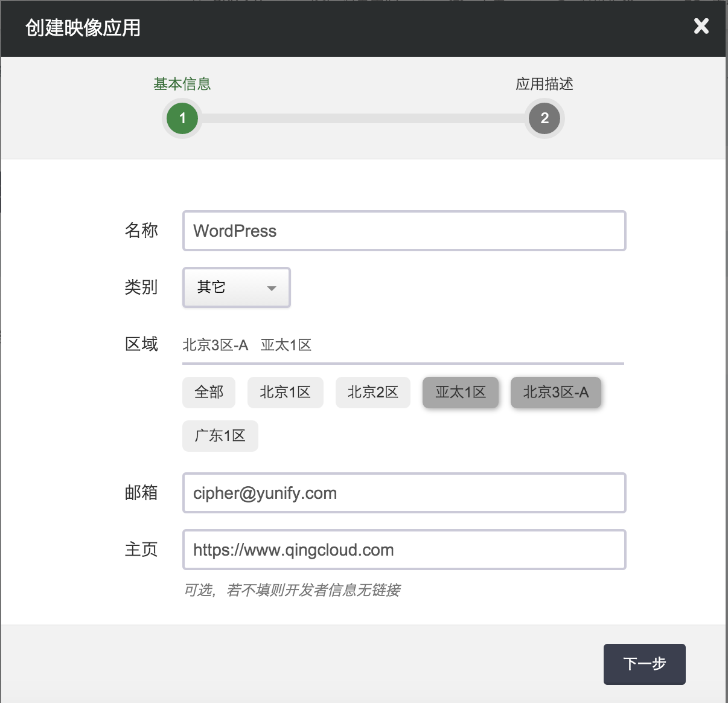Select the 基本信息 step label

point(182,84)
